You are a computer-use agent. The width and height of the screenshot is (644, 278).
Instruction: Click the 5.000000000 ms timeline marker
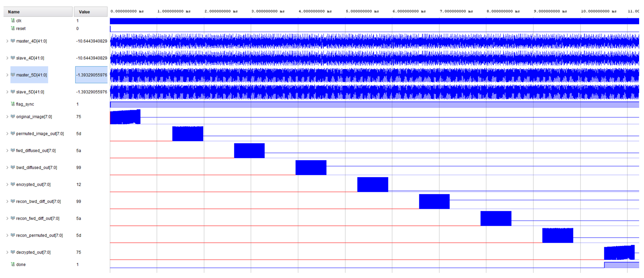(x=362, y=11)
